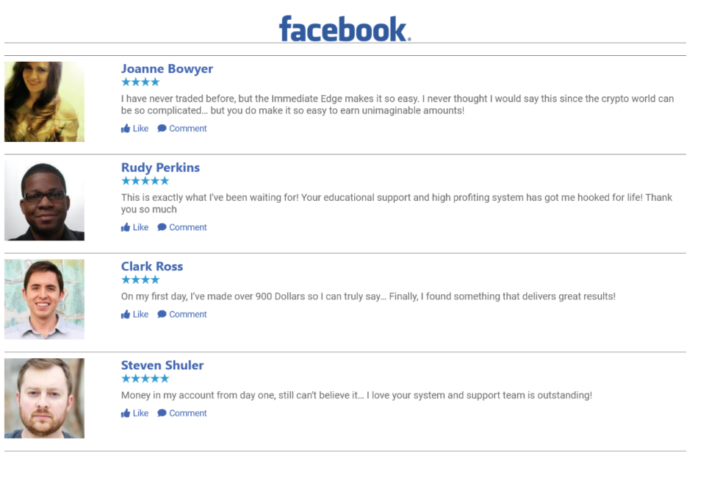This screenshot has height=478, width=720.
Task: Open Steven Shuler's profile picture
Action: (44, 398)
